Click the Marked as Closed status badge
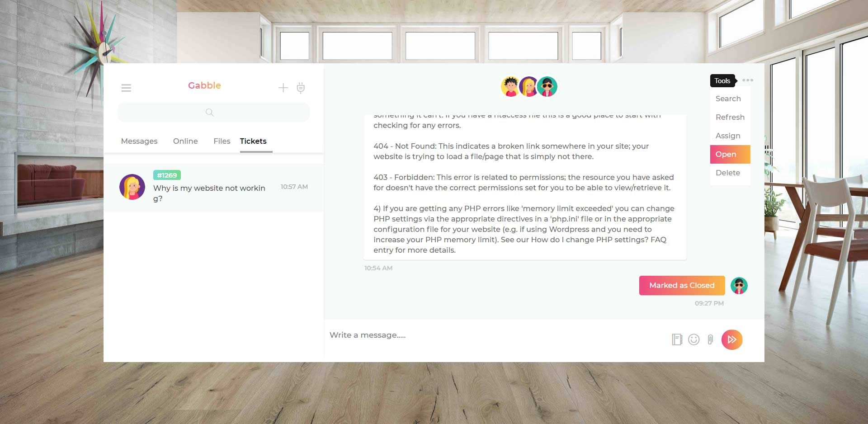The height and width of the screenshot is (424, 868). click(682, 285)
